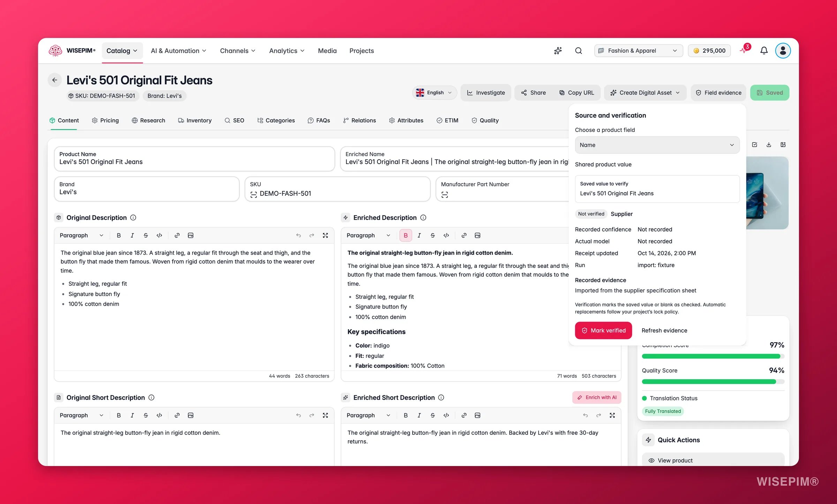Open the Catalog dropdown menu
Viewport: 837px width, 504px height.
click(122, 51)
